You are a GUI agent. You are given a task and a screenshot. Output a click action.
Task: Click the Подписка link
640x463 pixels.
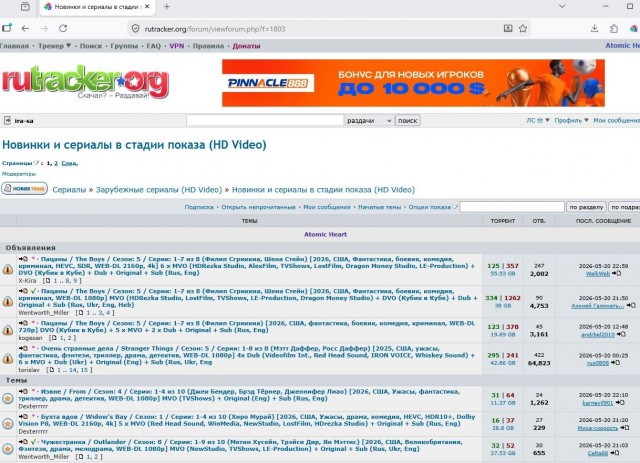(x=199, y=207)
